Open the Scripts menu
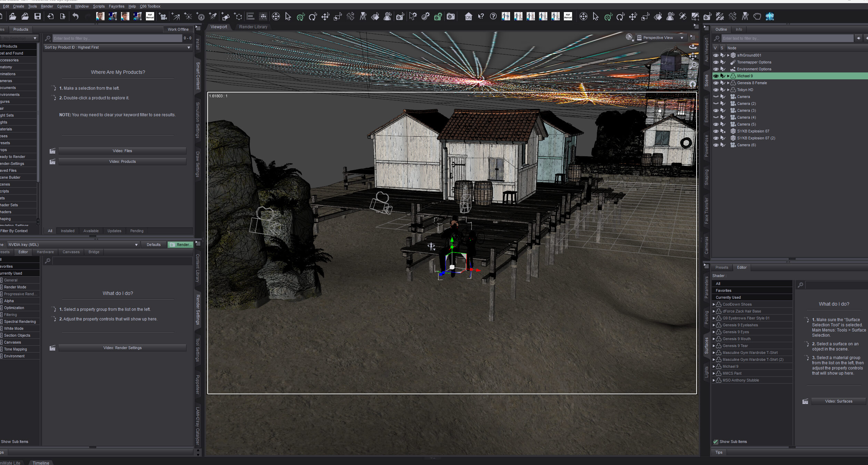This screenshot has height=465, width=868. 99,6
